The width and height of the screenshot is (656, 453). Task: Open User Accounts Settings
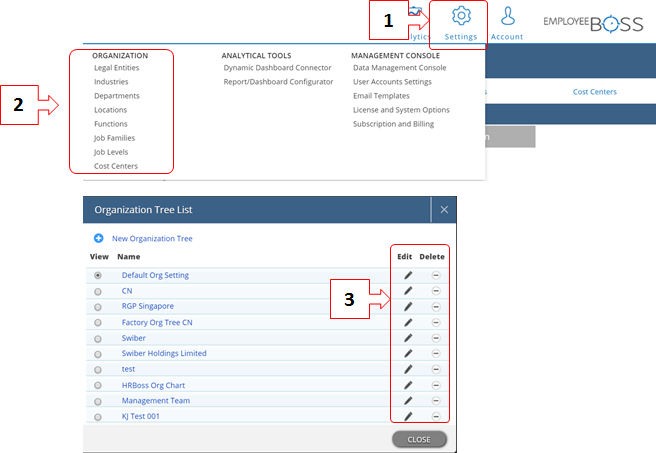[392, 82]
